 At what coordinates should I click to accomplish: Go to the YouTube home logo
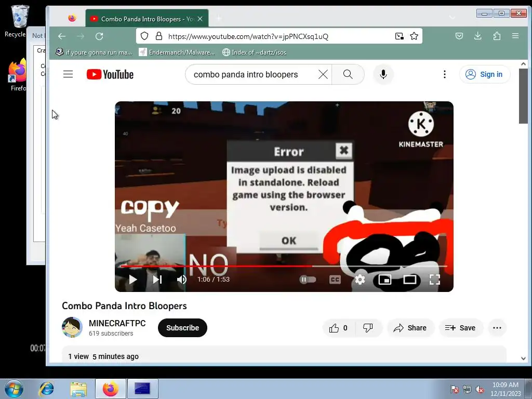[x=110, y=74]
